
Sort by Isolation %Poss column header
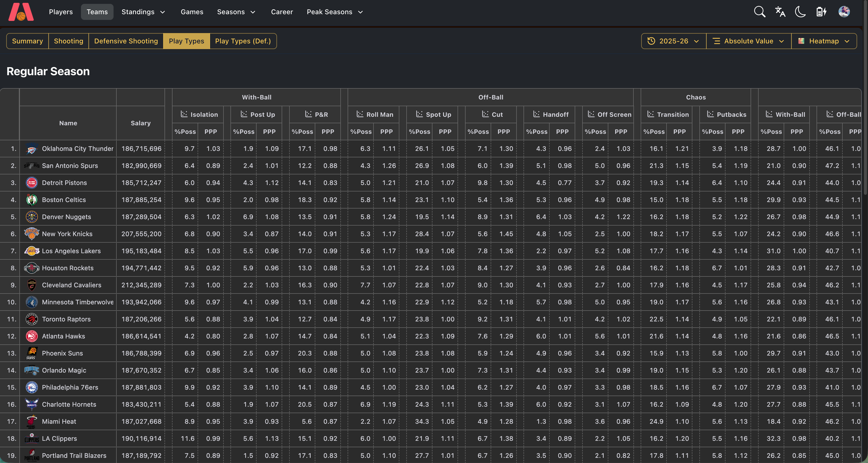(185, 132)
